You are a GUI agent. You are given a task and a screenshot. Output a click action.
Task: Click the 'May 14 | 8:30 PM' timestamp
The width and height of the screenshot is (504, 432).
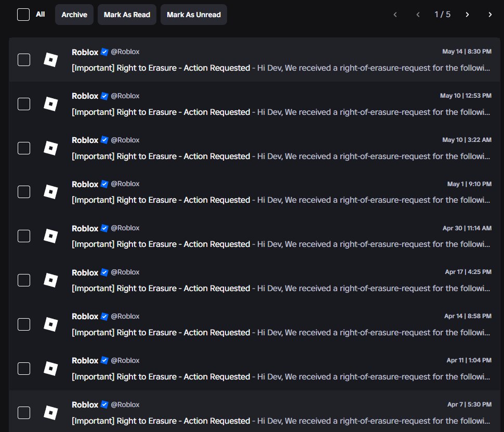click(x=467, y=51)
